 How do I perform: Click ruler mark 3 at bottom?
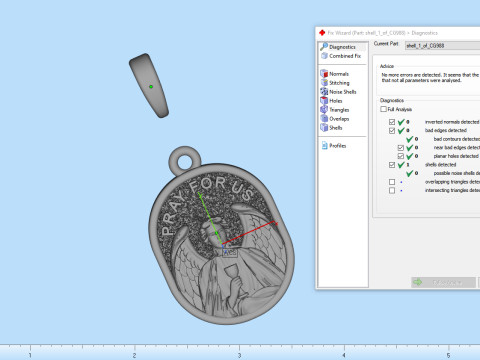click(239, 355)
